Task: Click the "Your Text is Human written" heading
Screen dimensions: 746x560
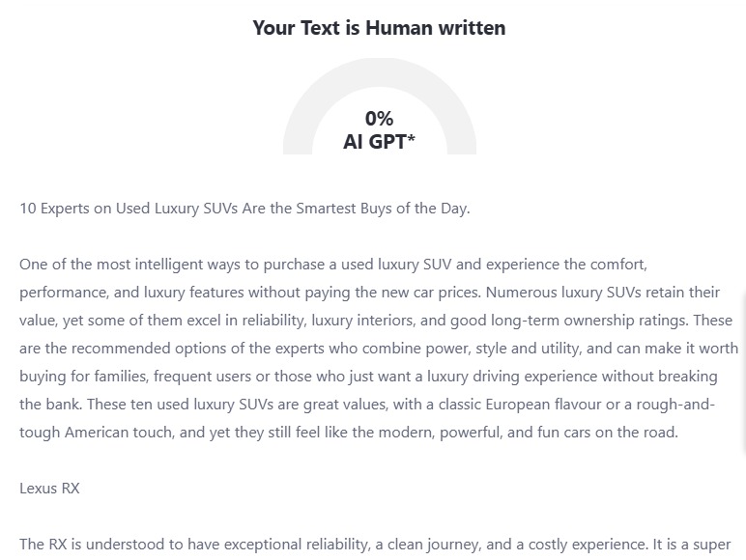Action: (x=379, y=28)
